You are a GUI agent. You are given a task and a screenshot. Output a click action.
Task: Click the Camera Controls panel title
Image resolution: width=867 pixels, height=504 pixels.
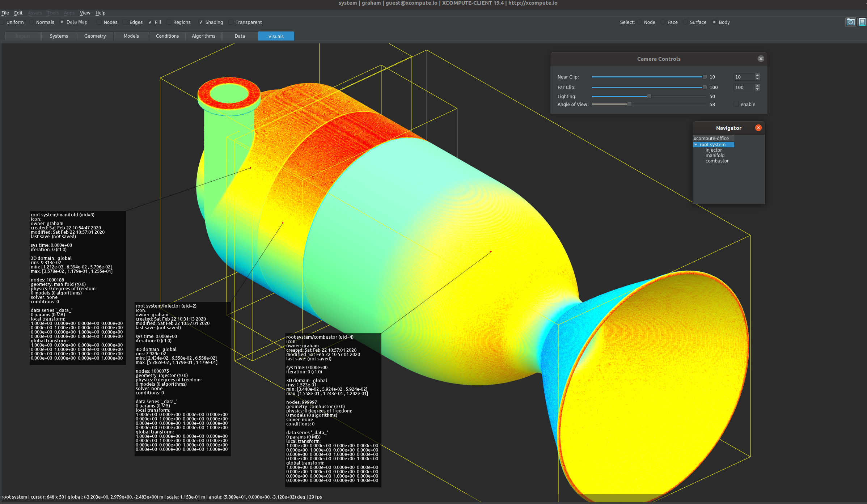click(x=659, y=59)
